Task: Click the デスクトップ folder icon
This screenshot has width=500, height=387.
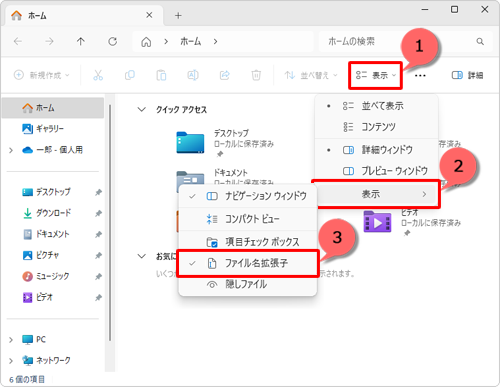Action: point(190,143)
